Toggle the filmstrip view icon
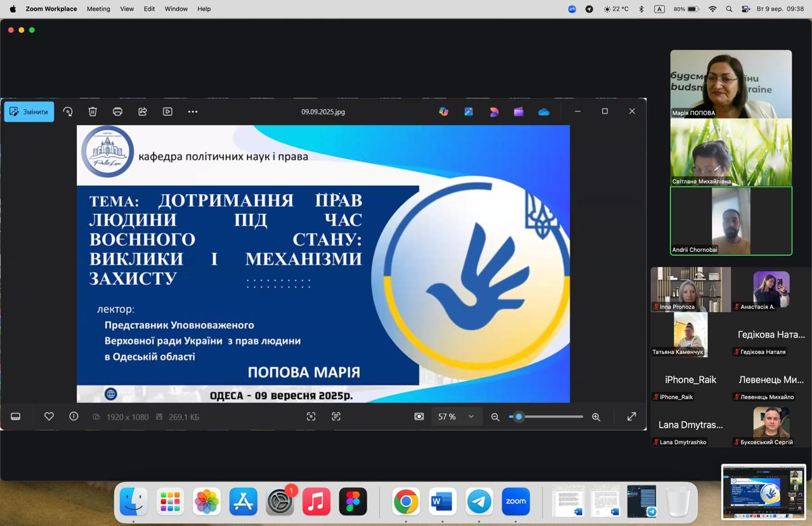 point(16,416)
